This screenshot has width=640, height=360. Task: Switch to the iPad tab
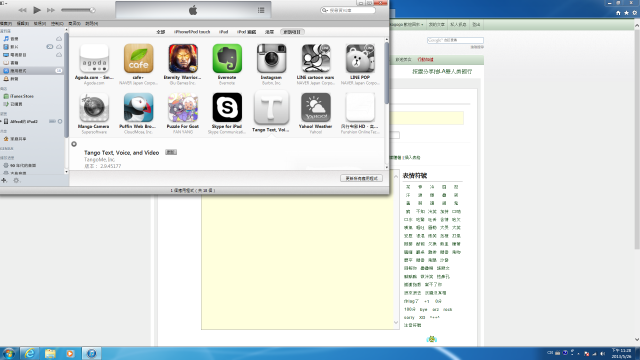tap(223, 32)
